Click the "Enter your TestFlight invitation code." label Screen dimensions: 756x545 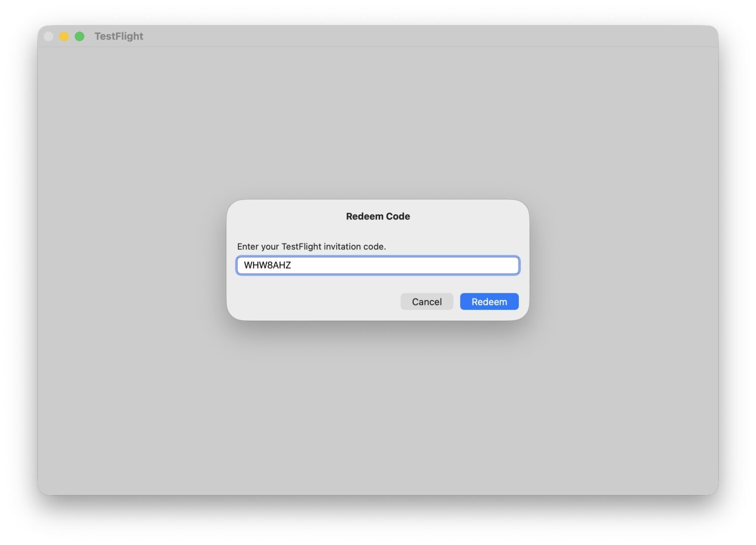[x=312, y=246]
